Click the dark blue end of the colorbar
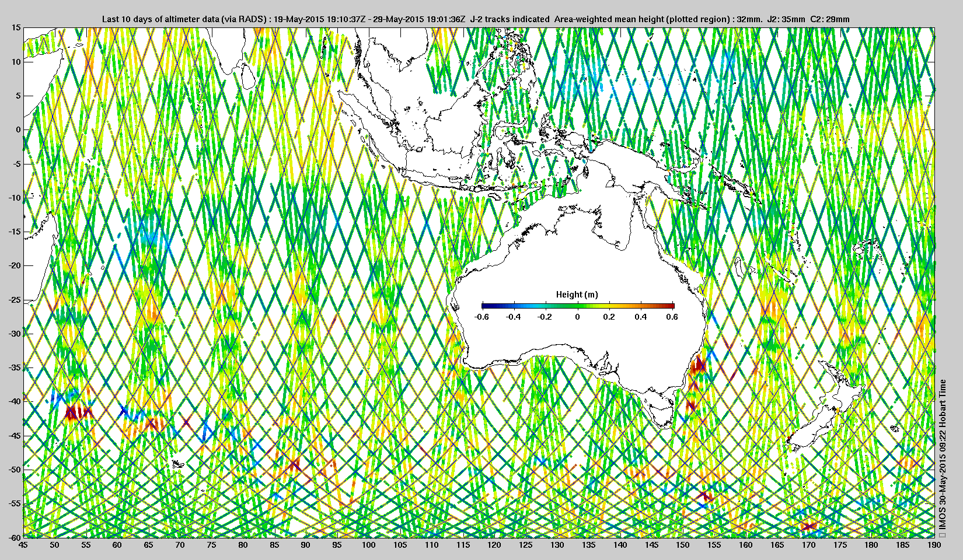The height and width of the screenshot is (560, 963). (x=485, y=306)
